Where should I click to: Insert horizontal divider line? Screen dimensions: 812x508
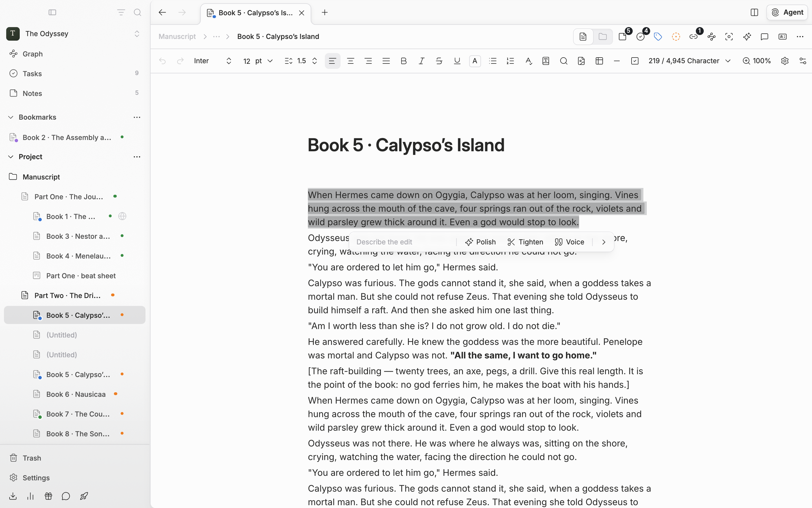(617, 61)
